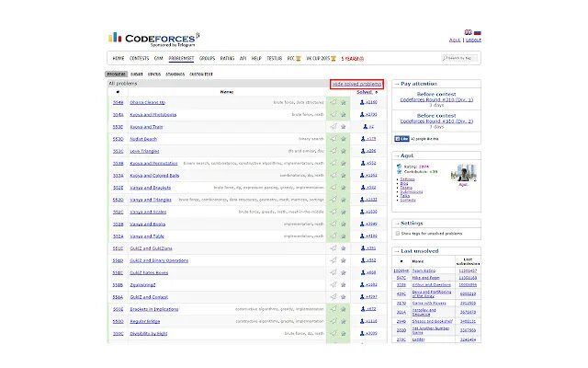
Task: Star Kefa and Colored Balls problem
Action: click(343, 176)
